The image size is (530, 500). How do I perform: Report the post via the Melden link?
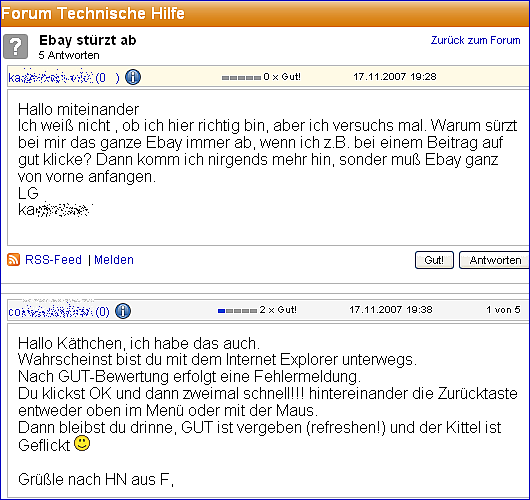point(114,260)
